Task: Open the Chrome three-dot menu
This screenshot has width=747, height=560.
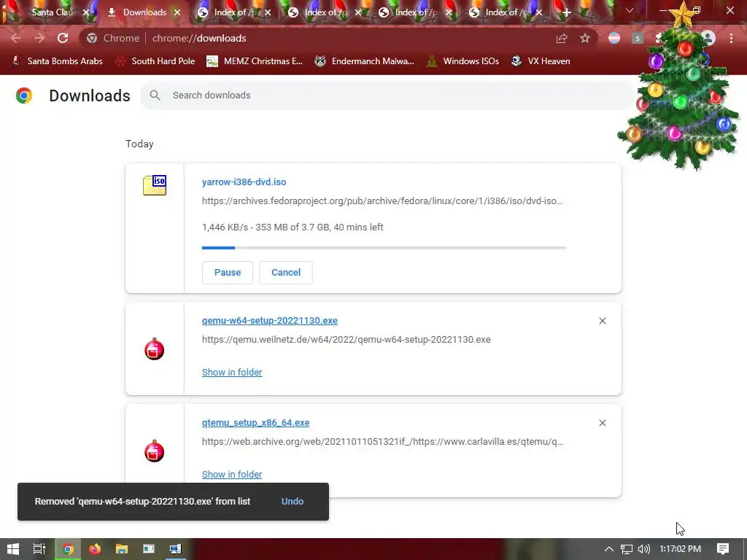Action: tap(731, 38)
